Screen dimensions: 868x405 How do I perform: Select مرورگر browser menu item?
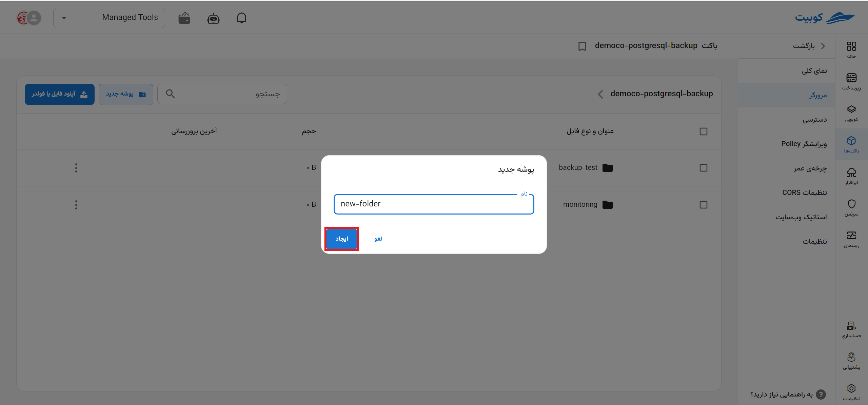786,95
